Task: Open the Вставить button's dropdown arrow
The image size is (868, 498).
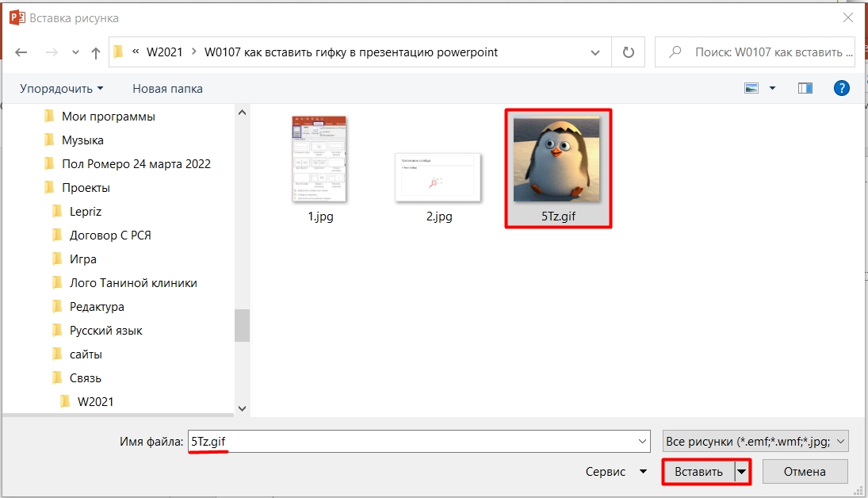Action: tap(742, 472)
